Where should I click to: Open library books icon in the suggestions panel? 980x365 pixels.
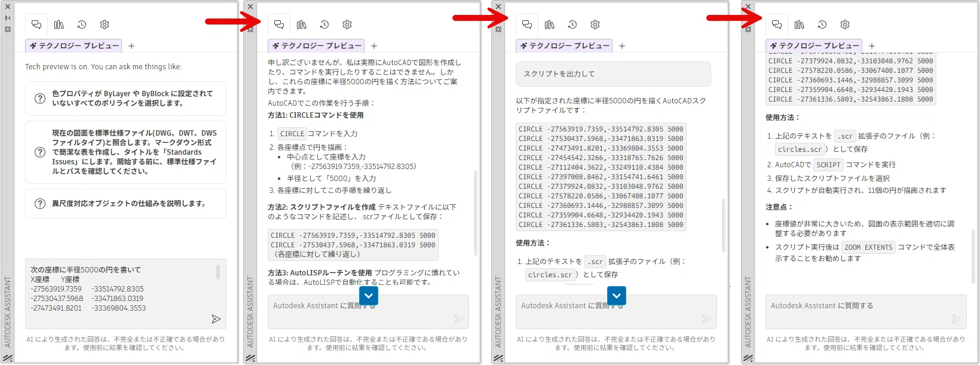click(59, 24)
